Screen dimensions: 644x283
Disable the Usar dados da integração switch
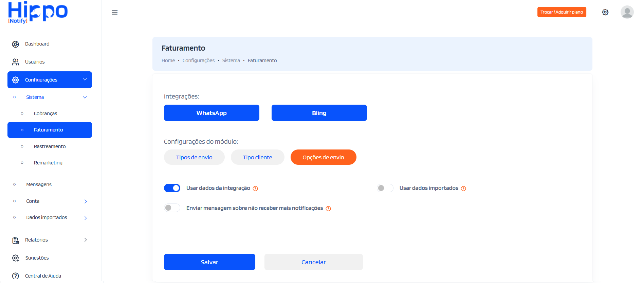pyautogui.click(x=172, y=188)
